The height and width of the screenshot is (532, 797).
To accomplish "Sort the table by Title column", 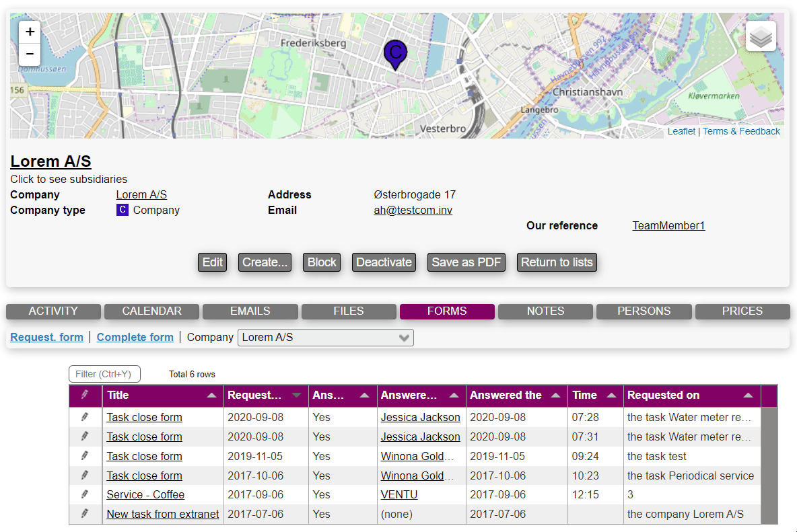I will click(x=211, y=395).
